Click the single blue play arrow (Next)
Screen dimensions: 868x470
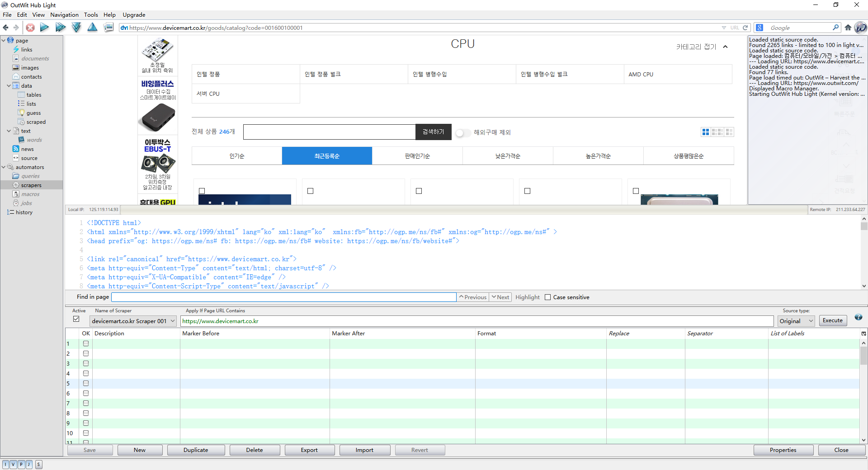[x=44, y=28]
